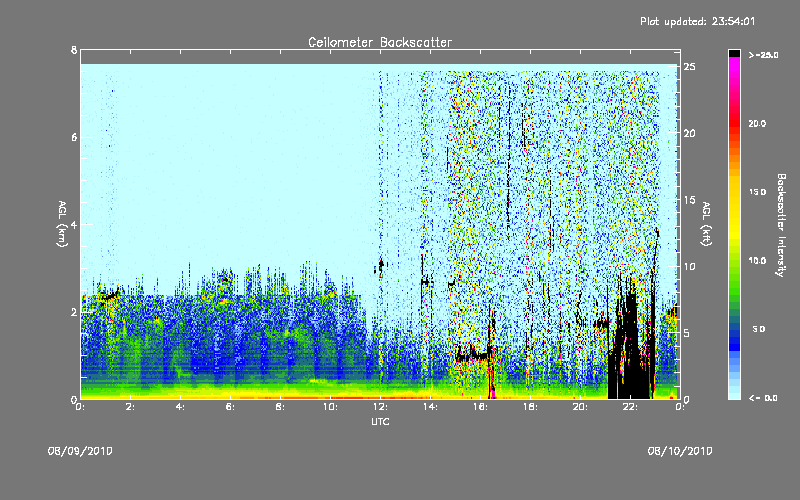
Task: Click the 'AGL (kft)' right axis label
Action: (707, 224)
